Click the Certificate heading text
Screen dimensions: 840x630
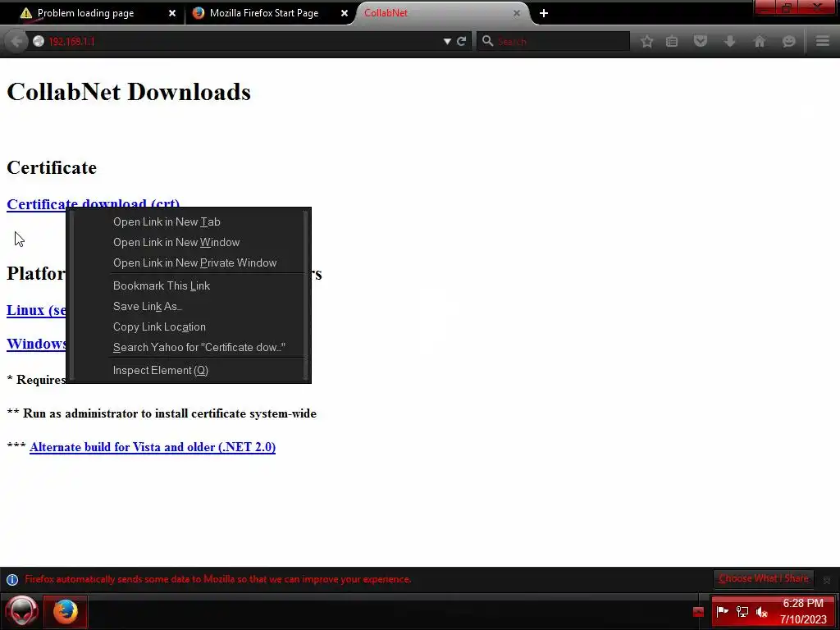[x=52, y=167]
